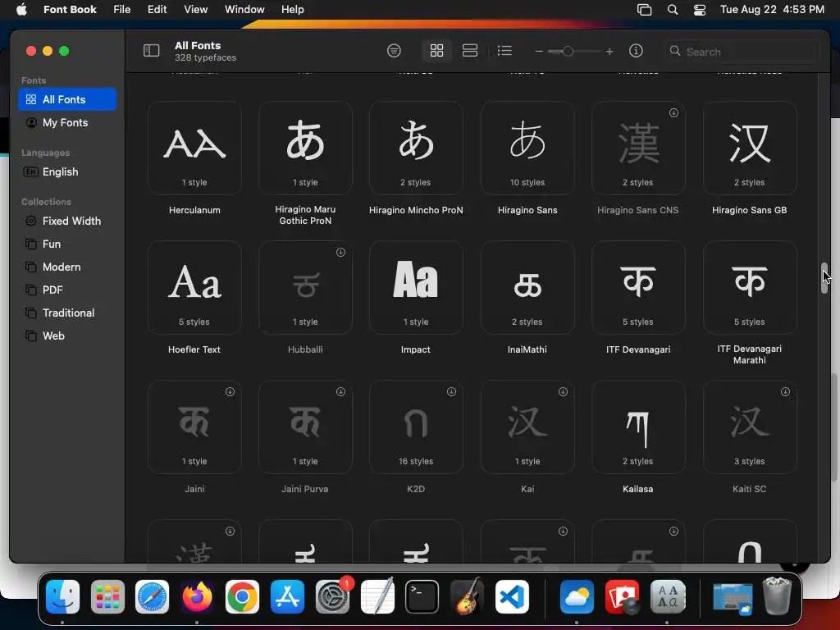This screenshot has height=630, width=840.
Task: Select Hiragino Sans font thumbnail
Action: pos(527,148)
